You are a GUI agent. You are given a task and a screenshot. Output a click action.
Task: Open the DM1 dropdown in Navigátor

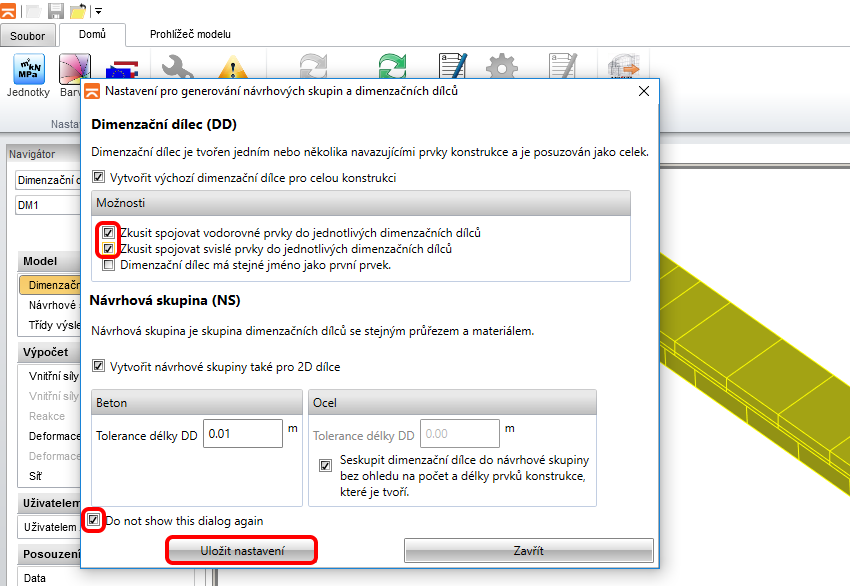point(48,205)
